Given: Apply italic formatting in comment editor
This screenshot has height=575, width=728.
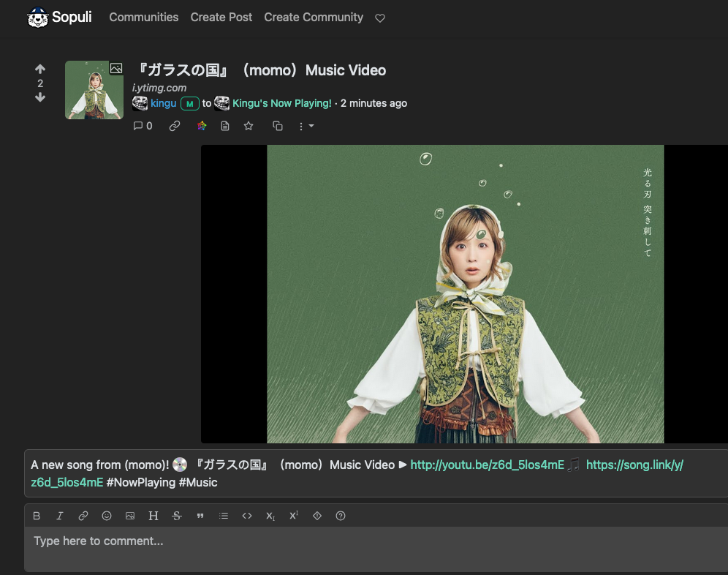Looking at the screenshot, I should click(x=60, y=516).
